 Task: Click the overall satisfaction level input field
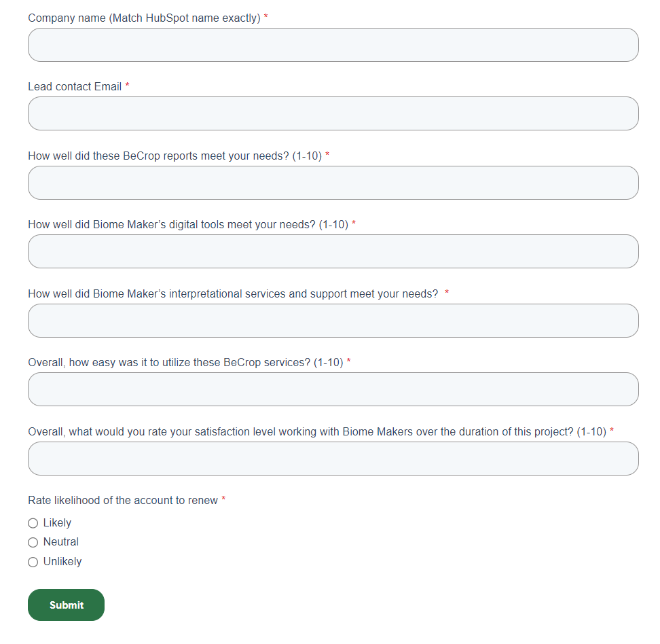pyautogui.click(x=333, y=459)
